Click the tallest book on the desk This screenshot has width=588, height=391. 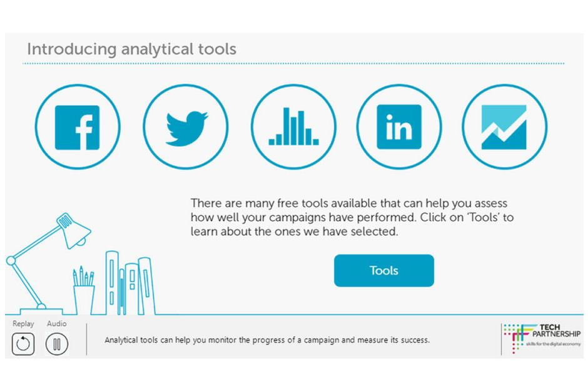tap(112, 283)
